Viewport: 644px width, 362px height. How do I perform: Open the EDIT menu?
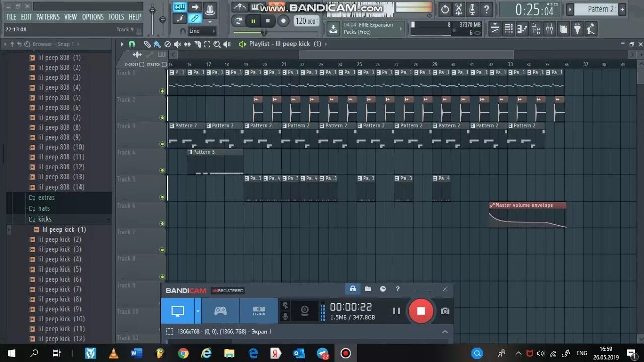pos(26,17)
